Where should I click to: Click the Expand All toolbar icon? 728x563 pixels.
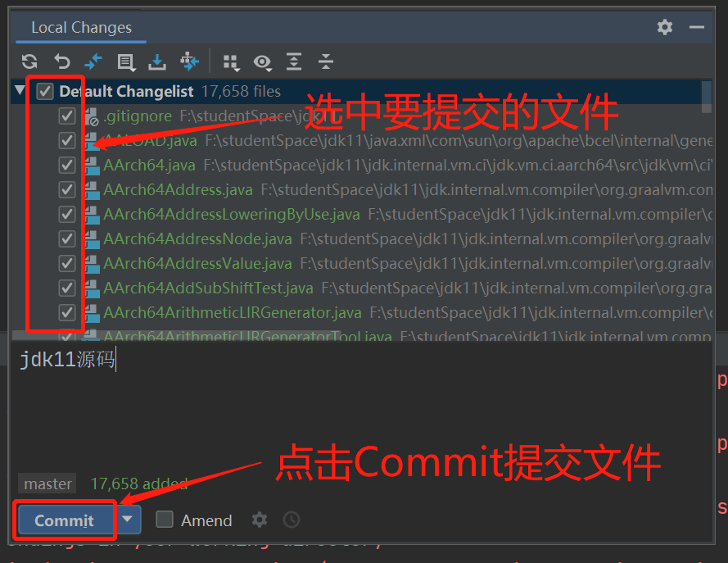point(294,61)
